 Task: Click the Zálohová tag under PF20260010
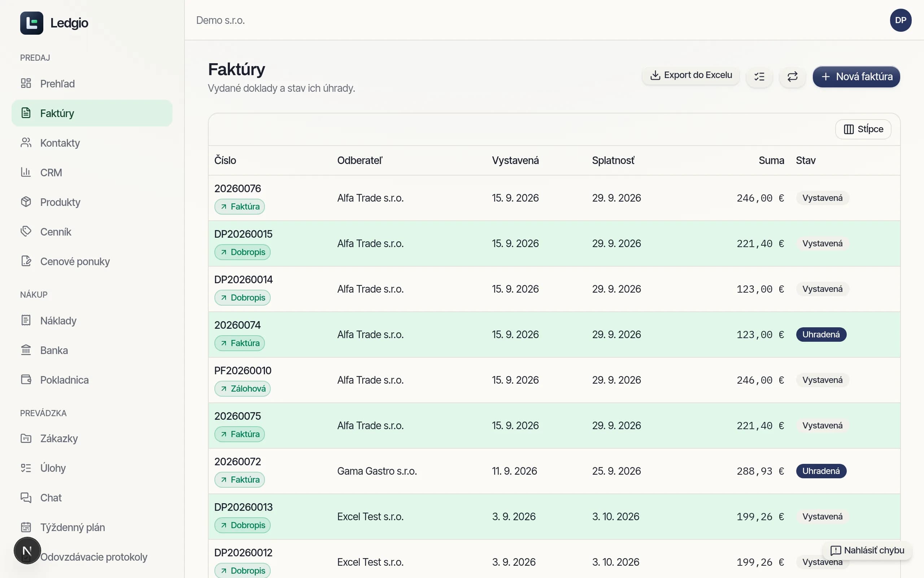[x=243, y=388]
